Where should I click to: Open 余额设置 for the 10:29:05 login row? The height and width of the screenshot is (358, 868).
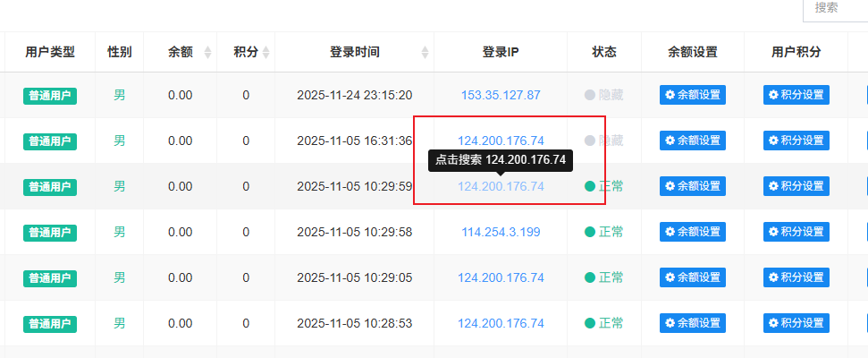(x=693, y=277)
